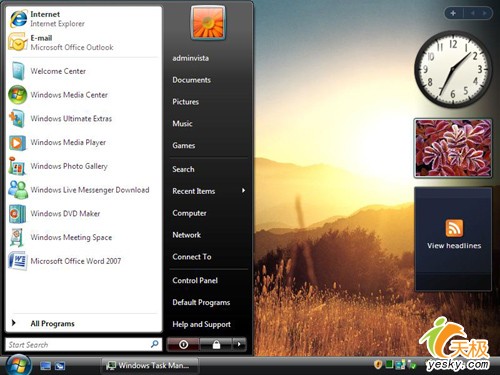
Task: Open Windows DVD Maker
Action: point(83,213)
